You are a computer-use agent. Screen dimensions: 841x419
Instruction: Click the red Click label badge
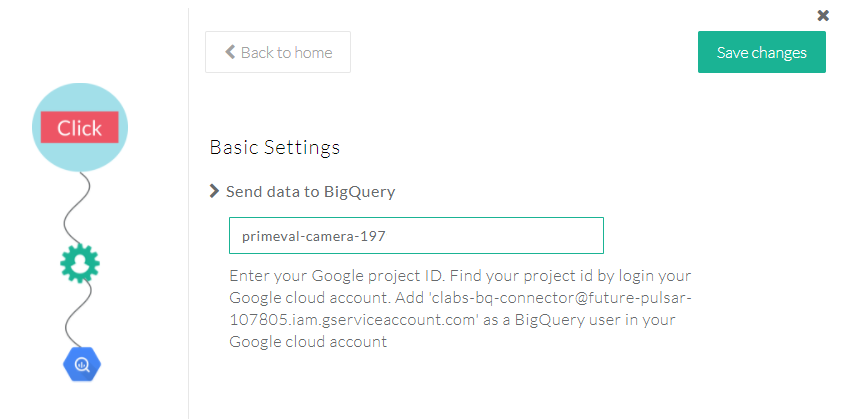coord(80,128)
